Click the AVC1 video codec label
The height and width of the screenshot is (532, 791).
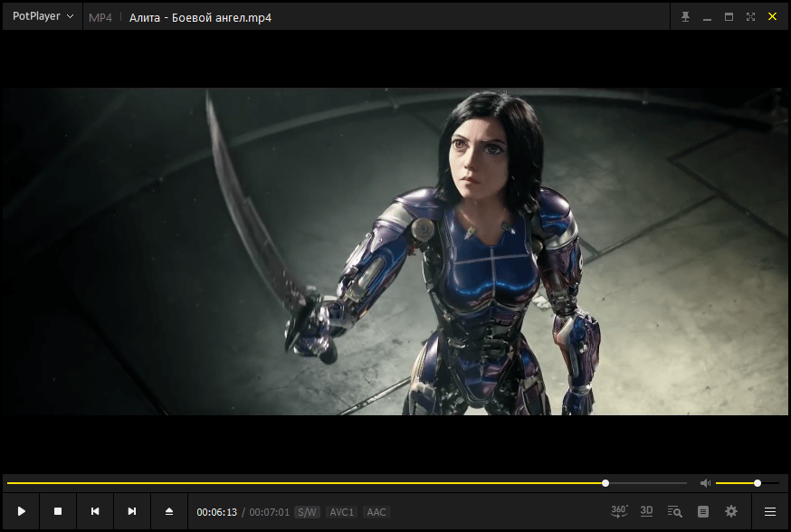click(342, 512)
